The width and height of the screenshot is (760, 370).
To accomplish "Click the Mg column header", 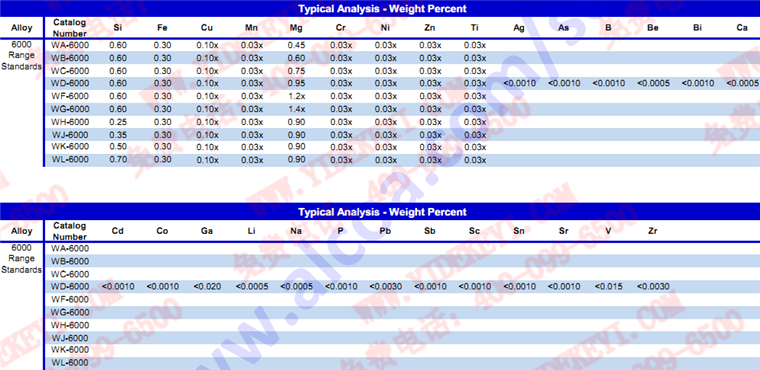I will pos(296,28).
